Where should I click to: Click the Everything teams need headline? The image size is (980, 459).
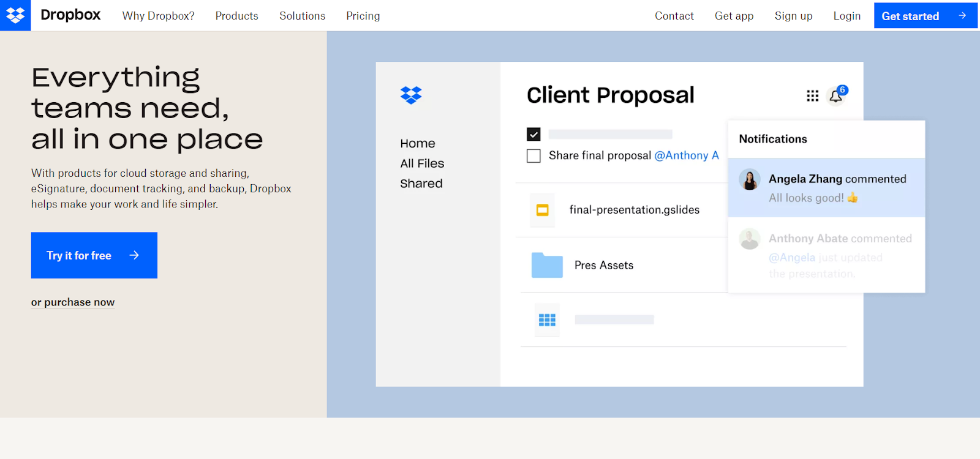[x=147, y=108]
